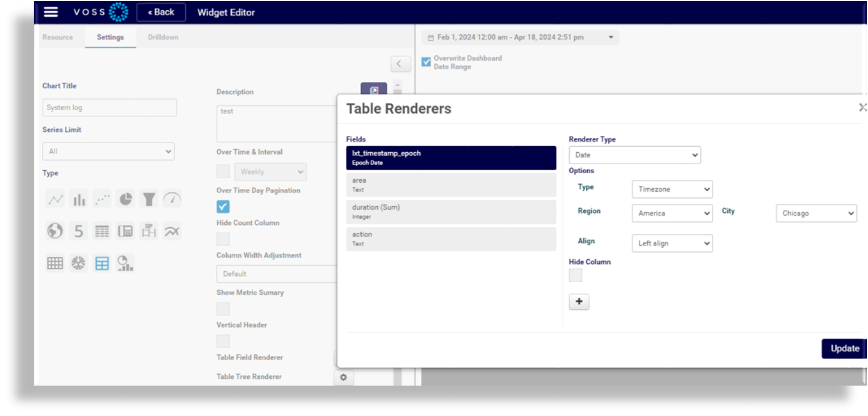
Task: Choose the globe map chart type
Action: 55,231
